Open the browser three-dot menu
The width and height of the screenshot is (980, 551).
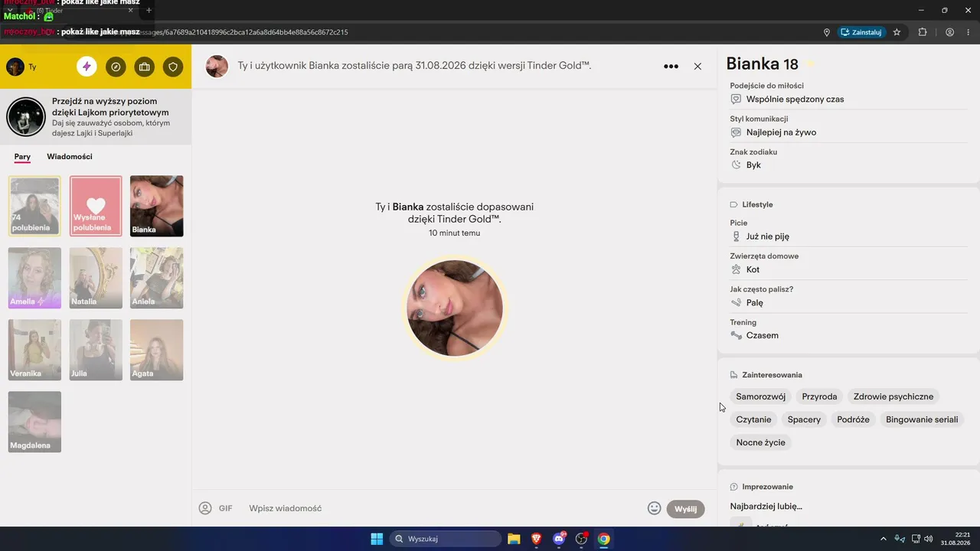[969, 32]
